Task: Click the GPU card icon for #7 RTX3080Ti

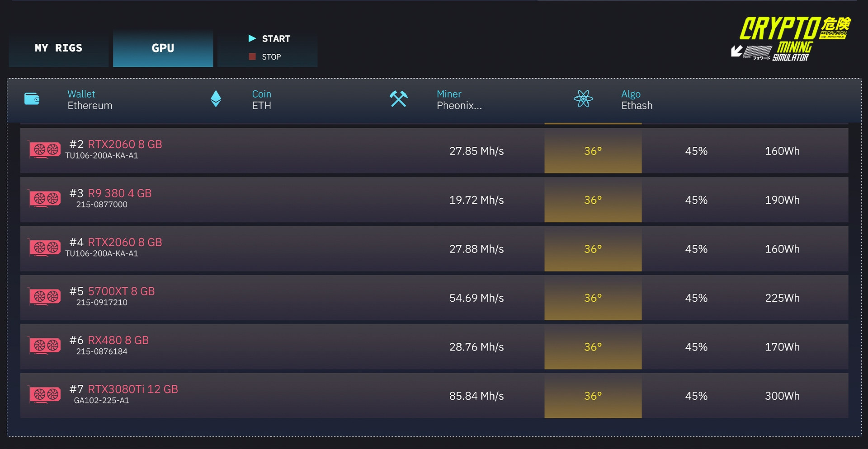Action: [x=45, y=394]
